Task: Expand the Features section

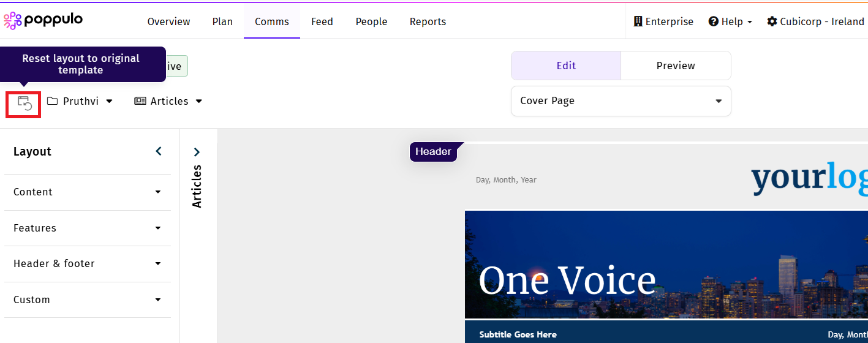Action: coord(87,228)
